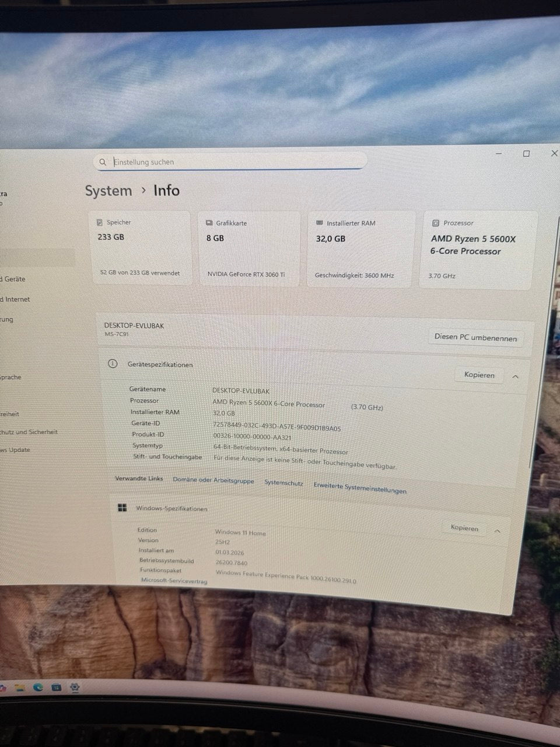Click the 8 GB Grafikkarte value
The width and height of the screenshot is (560, 747).
215,238
